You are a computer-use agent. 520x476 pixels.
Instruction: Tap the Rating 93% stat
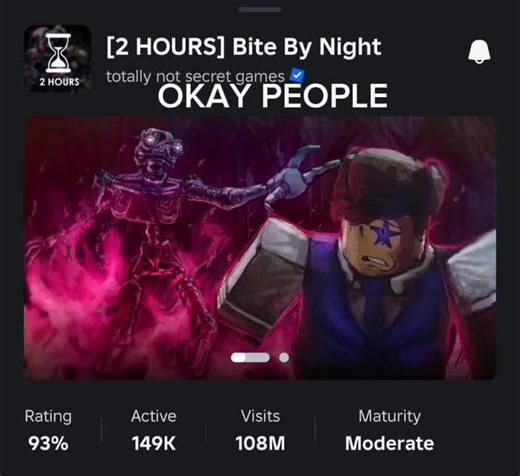coord(48,430)
